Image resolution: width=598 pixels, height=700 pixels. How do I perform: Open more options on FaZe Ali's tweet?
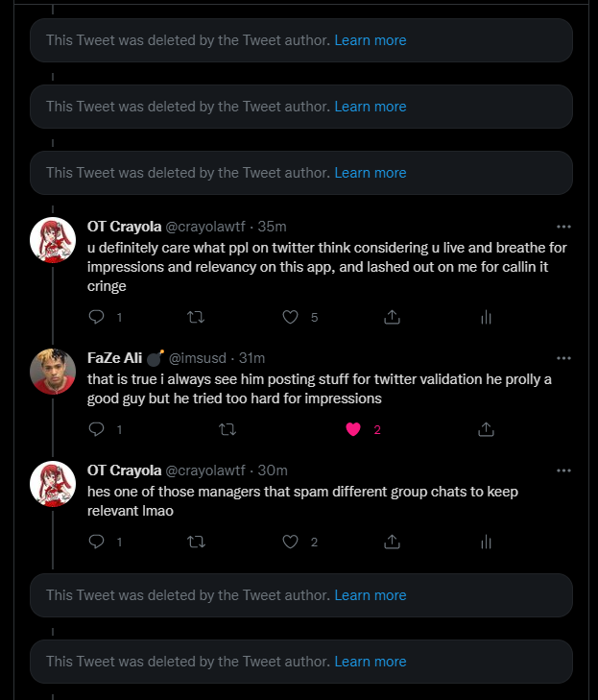click(563, 358)
